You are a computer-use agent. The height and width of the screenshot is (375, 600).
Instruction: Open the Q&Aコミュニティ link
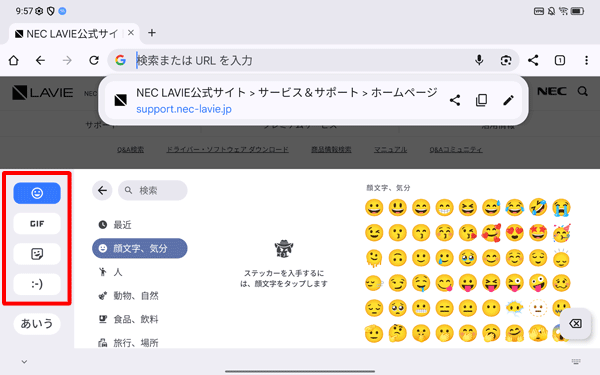point(456,149)
